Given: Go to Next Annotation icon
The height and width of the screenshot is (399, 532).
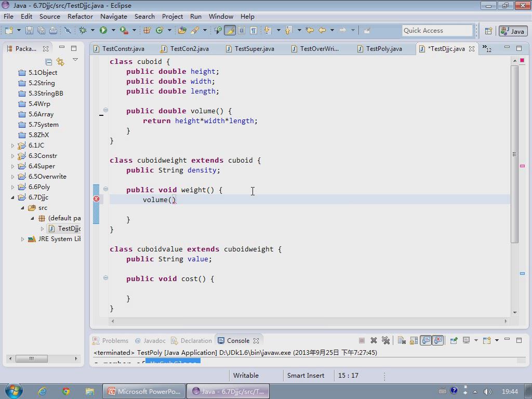Looking at the screenshot, I should 268,31.
